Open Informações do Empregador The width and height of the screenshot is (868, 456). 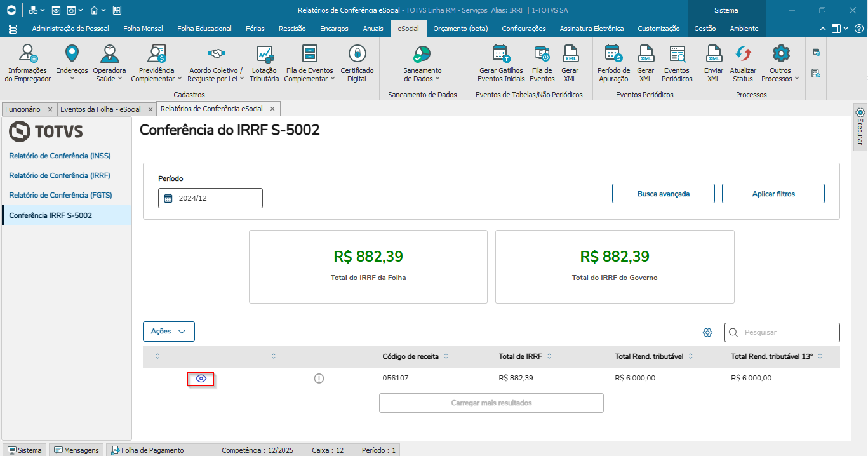click(27, 64)
